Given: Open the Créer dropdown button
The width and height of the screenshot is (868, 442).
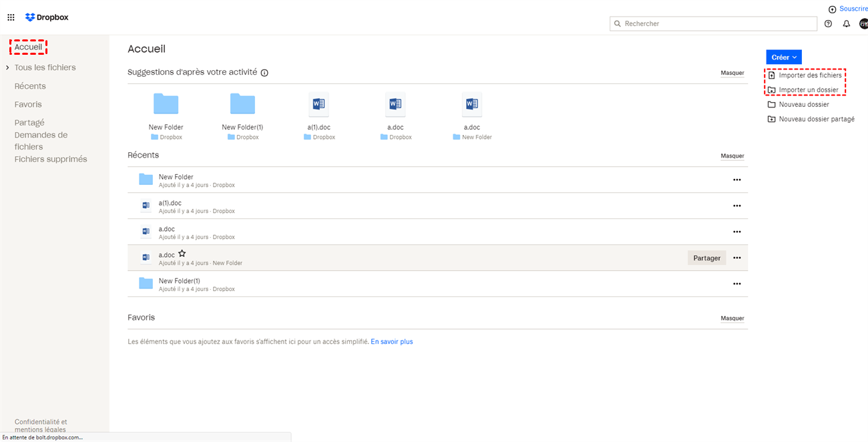Looking at the screenshot, I should [783, 57].
